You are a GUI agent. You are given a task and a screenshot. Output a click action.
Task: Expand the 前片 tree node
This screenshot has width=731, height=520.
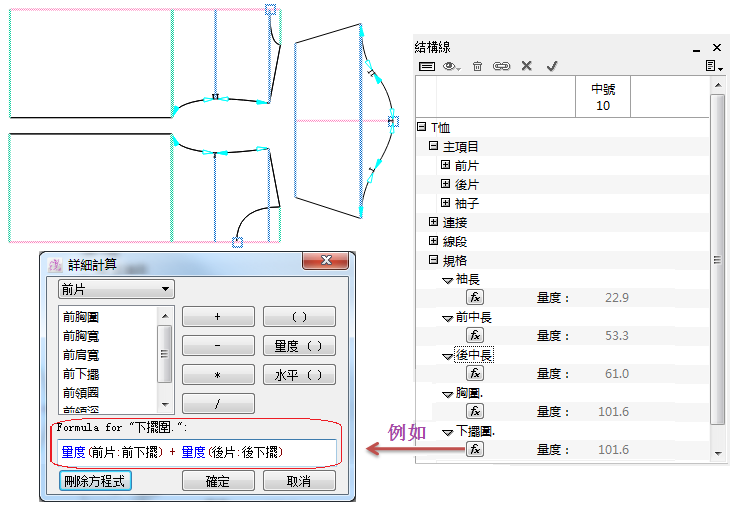click(x=446, y=165)
